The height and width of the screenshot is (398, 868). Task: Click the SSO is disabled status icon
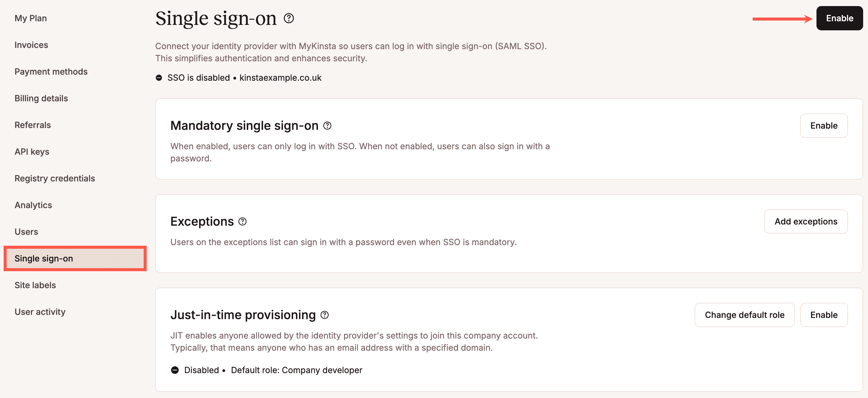tap(159, 78)
